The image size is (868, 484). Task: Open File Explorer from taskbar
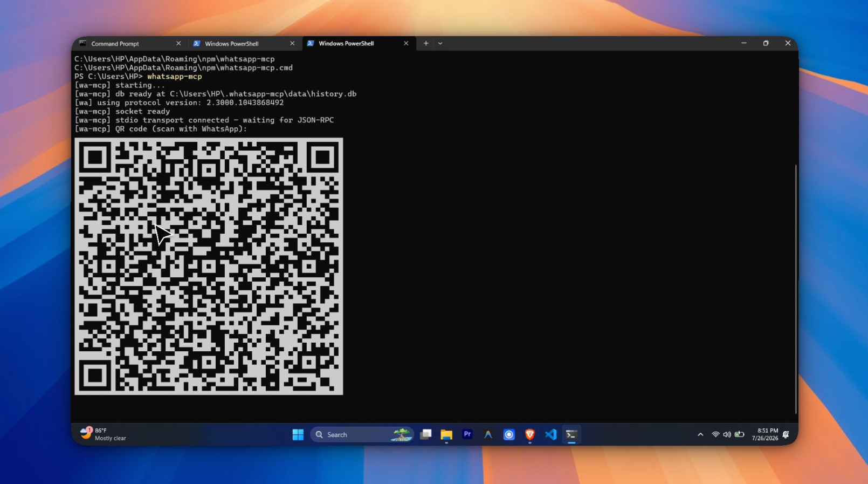pos(446,435)
